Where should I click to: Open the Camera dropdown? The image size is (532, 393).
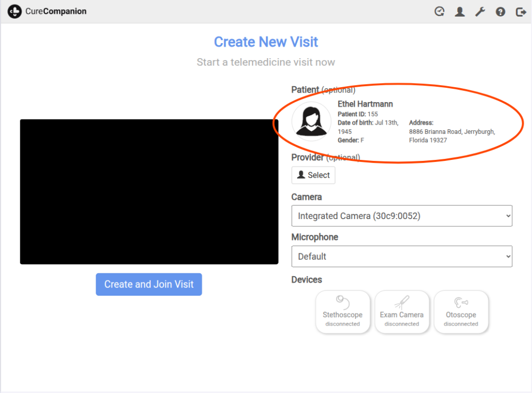tap(402, 216)
